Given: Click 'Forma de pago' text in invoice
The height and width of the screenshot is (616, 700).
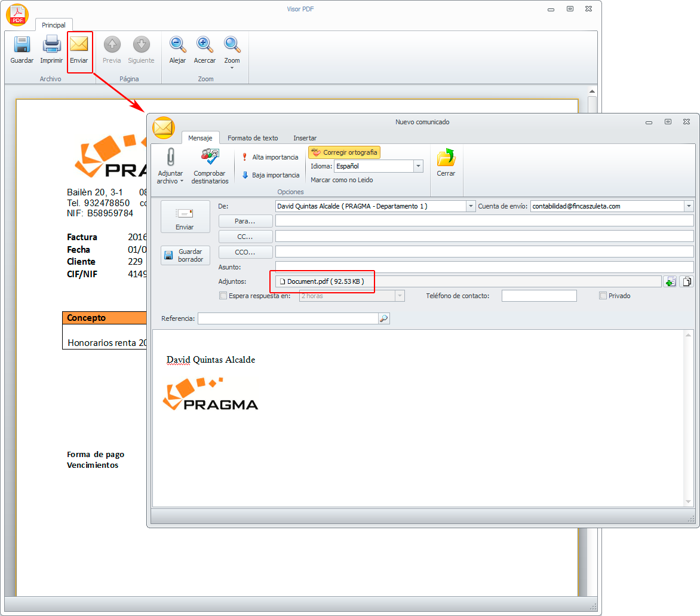Looking at the screenshot, I should 96,454.
